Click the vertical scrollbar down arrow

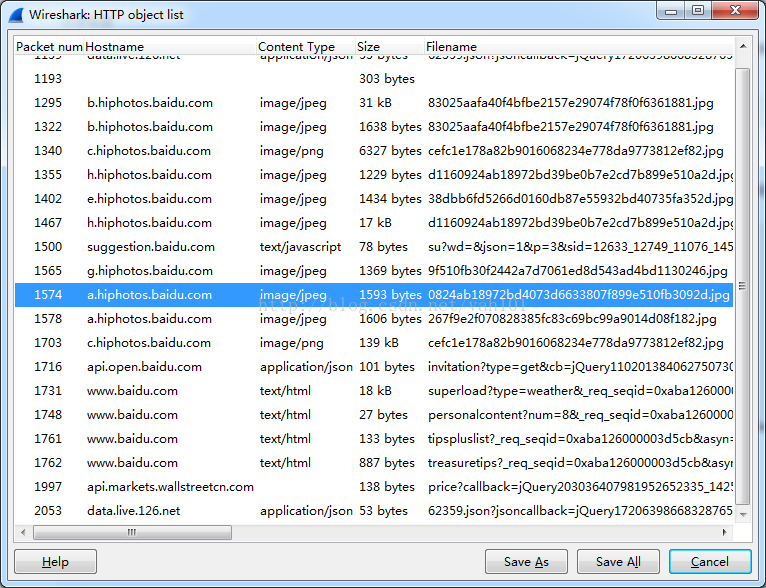[743, 515]
